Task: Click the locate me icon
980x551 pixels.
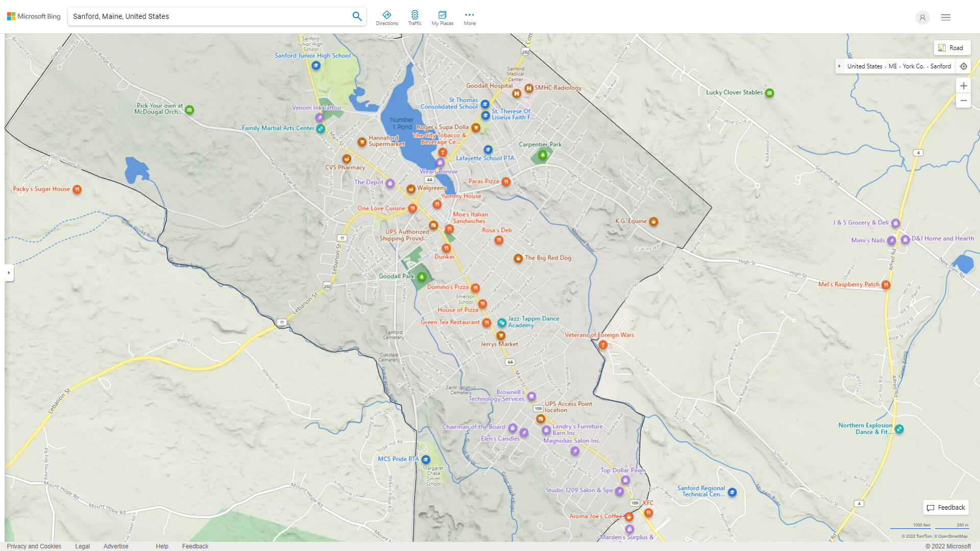Action: pos(963,66)
